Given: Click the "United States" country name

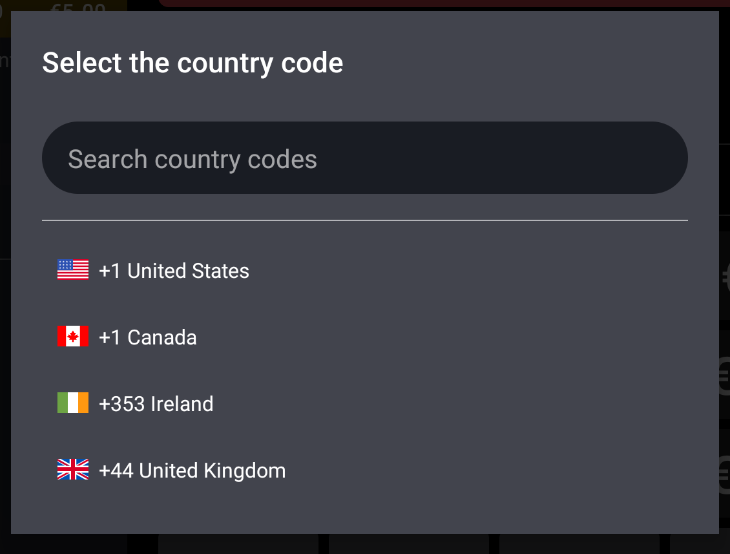Looking at the screenshot, I should point(188,271).
